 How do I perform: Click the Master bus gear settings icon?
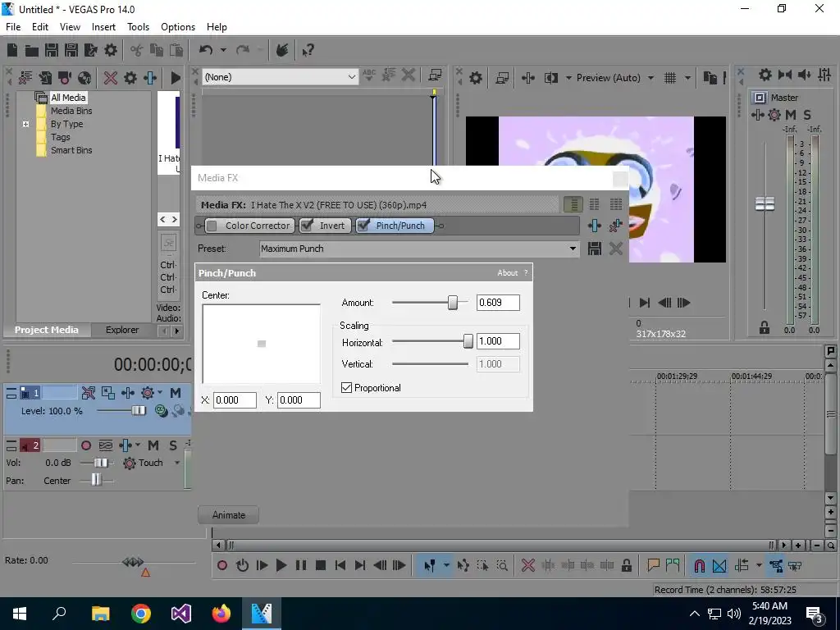[x=774, y=115]
